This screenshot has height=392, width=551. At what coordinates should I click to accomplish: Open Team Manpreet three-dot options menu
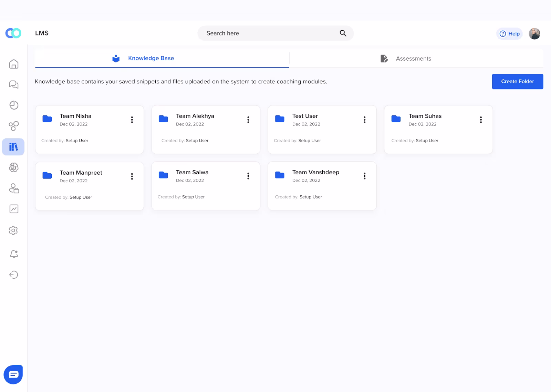132,176
